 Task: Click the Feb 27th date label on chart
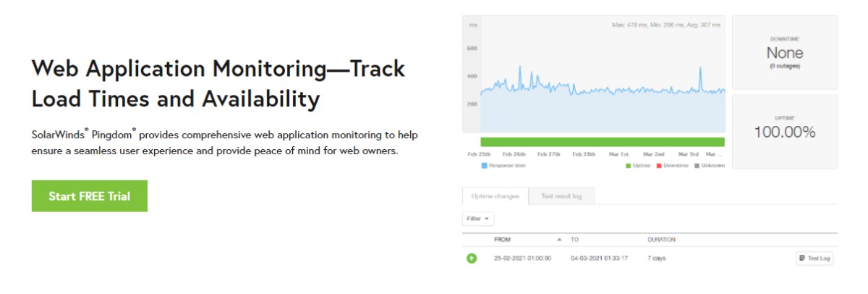[x=549, y=154]
